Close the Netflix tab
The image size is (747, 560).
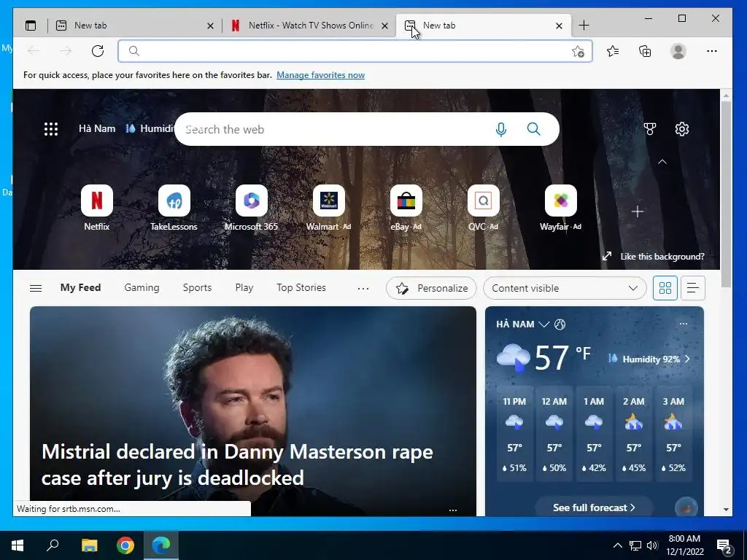[x=385, y=26]
